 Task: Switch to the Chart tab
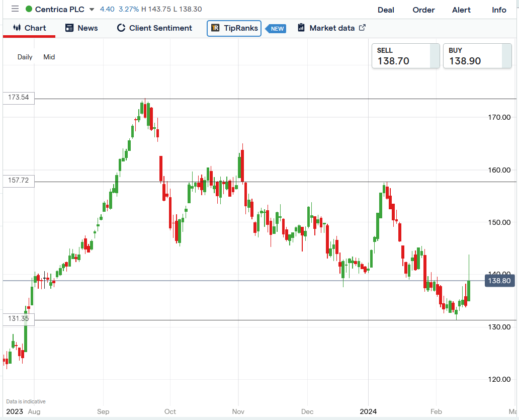pyautogui.click(x=29, y=28)
